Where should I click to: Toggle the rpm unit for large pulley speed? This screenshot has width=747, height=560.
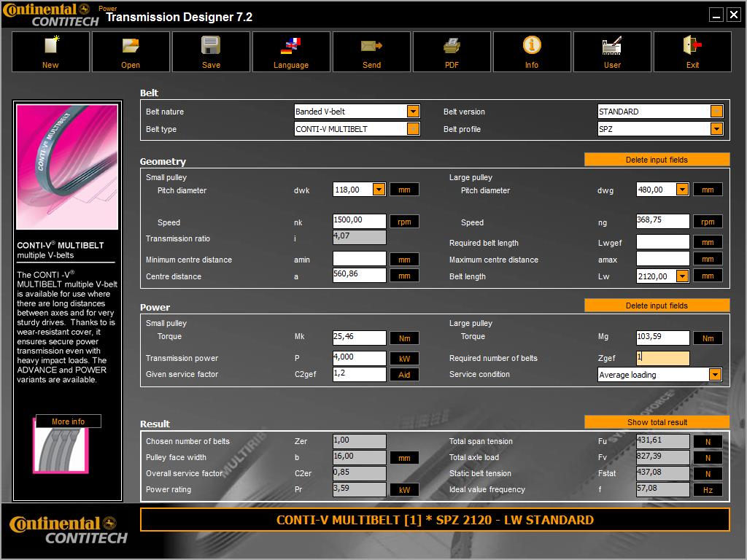(708, 222)
